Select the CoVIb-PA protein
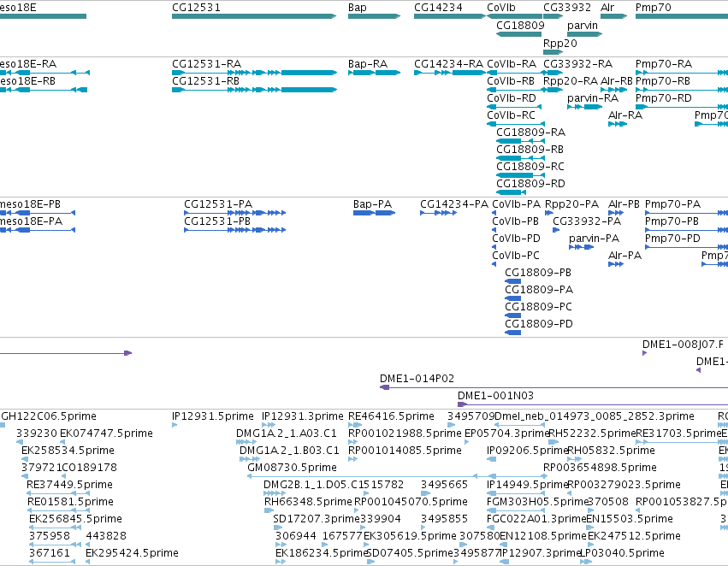728x566 pixels. 494,213
